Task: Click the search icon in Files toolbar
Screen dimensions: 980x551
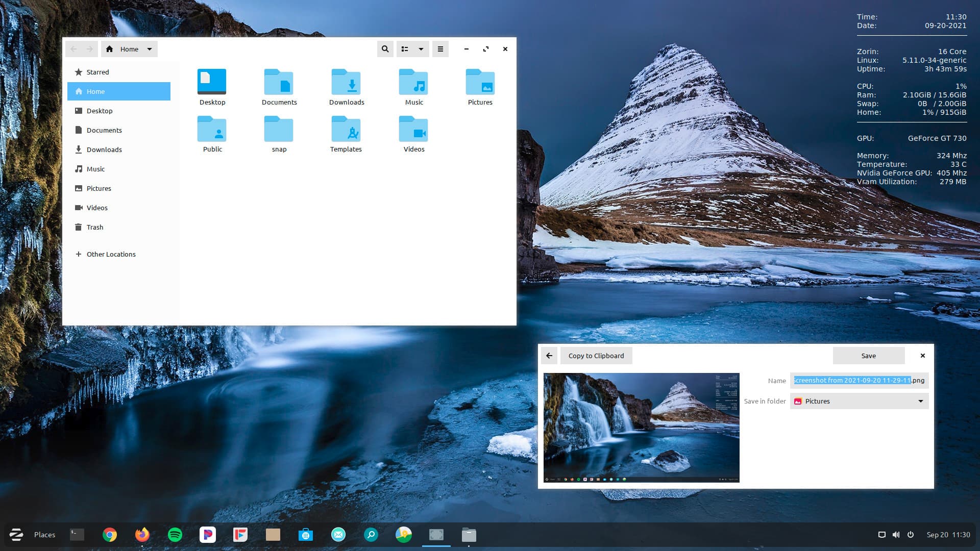Action: coord(385,49)
